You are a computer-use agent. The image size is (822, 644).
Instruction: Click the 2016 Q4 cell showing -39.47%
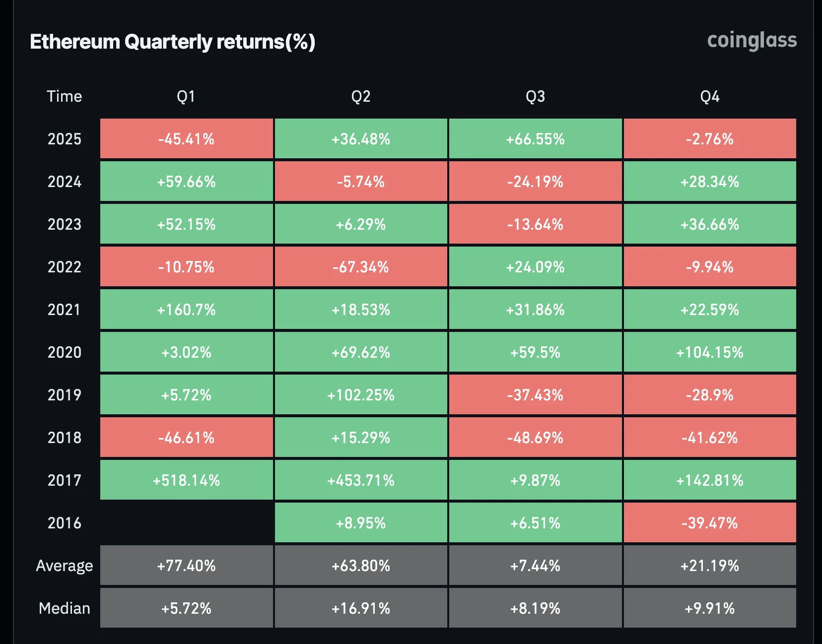point(710,523)
